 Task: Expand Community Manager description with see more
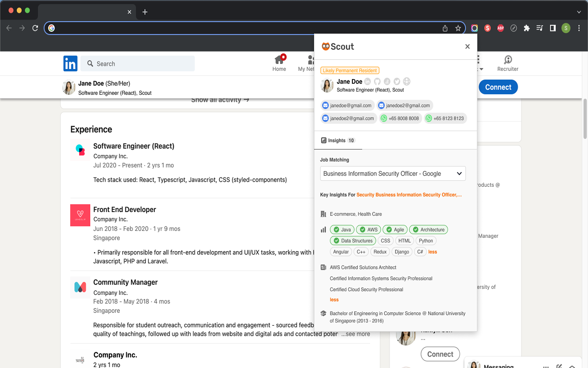tap(356, 334)
